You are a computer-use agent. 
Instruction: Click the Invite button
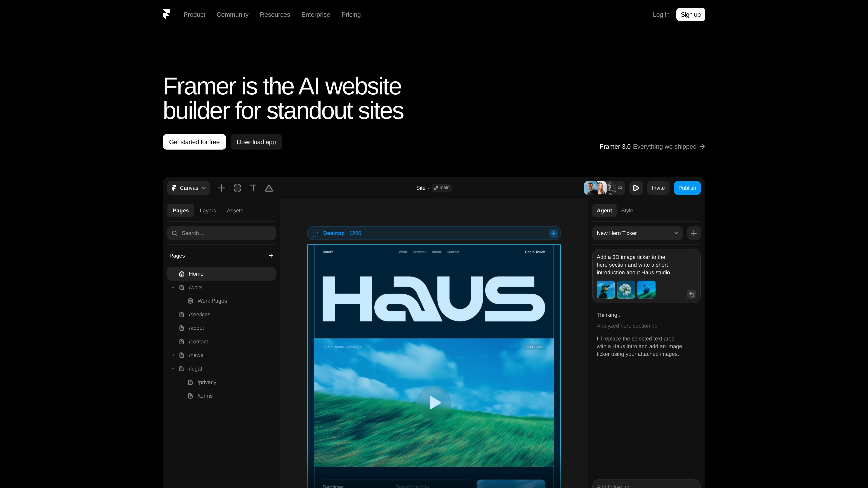click(658, 188)
